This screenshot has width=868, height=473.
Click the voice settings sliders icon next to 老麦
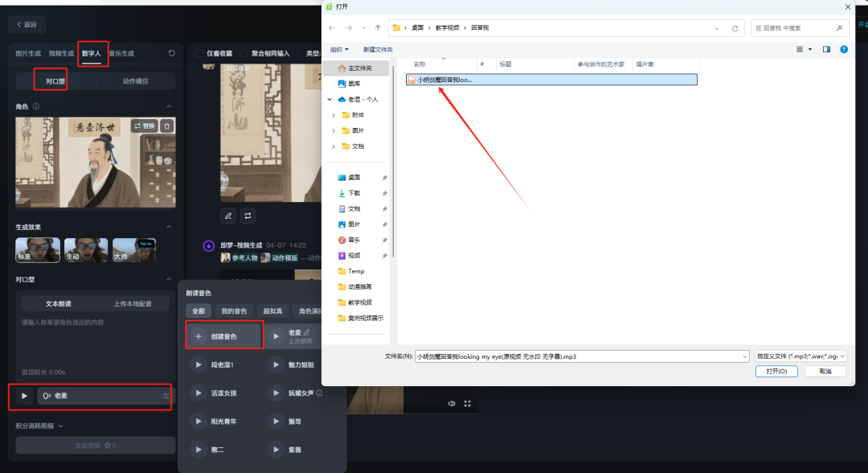(166, 396)
